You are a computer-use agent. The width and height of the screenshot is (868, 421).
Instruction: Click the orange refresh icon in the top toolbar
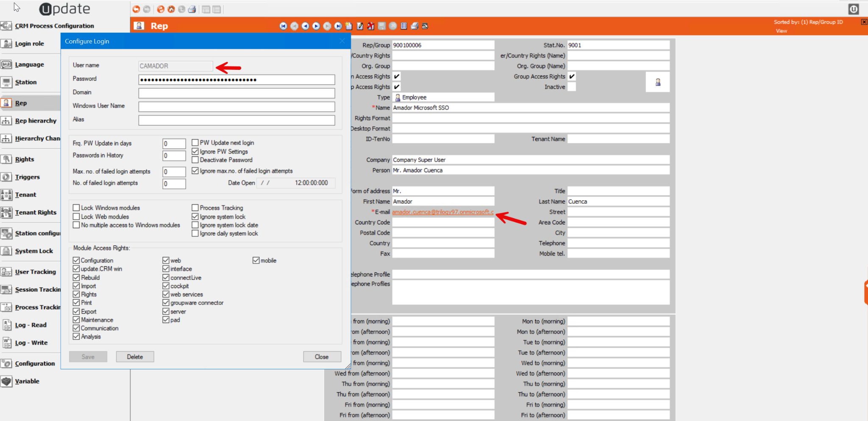coord(161,9)
